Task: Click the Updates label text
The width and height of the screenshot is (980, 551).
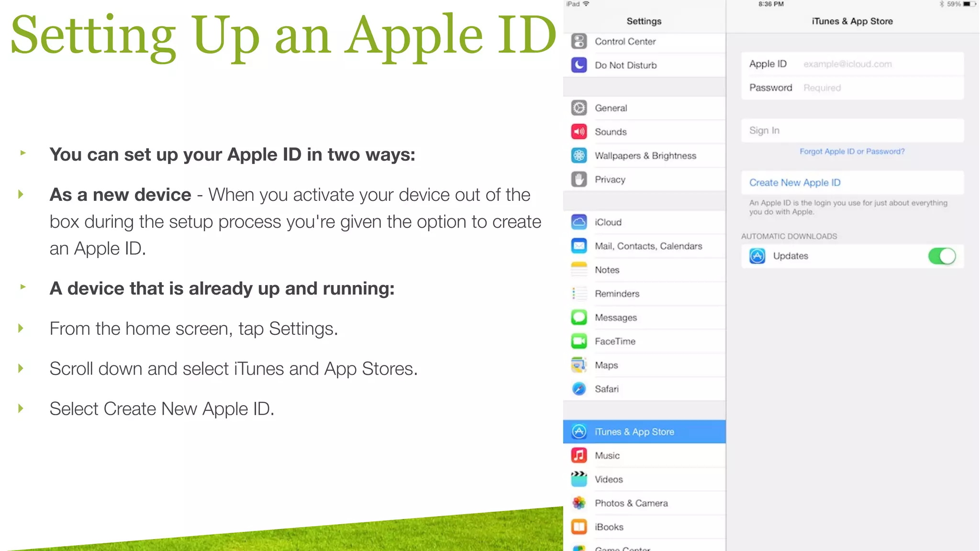Action: [x=791, y=256]
